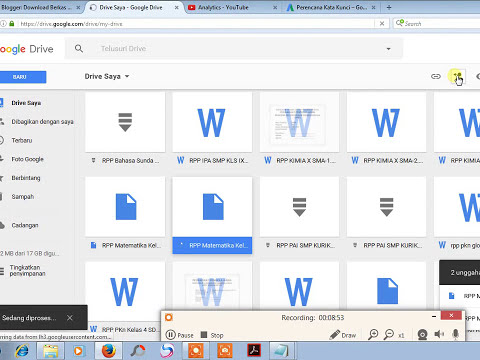This screenshot has height=360, width=480.
Task: Open Adobe Acrobat Reader from taskbar
Action: tap(255, 351)
